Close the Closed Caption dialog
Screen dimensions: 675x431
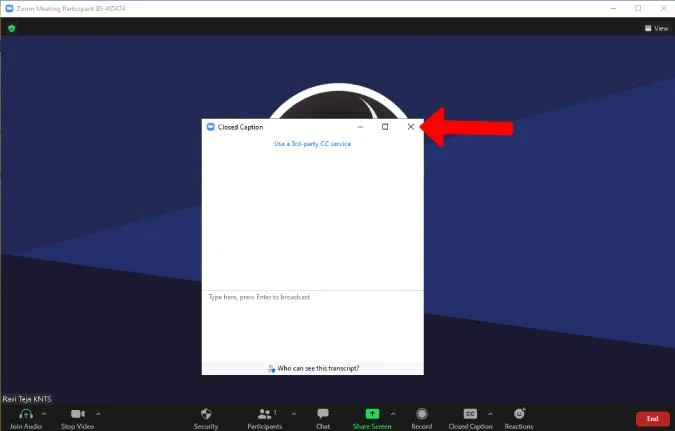click(x=411, y=127)
